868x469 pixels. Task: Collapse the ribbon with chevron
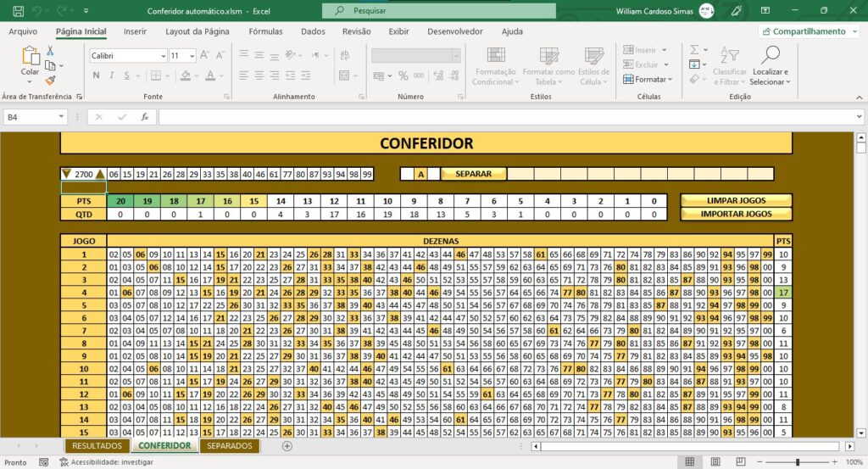[x=860, y=98]
